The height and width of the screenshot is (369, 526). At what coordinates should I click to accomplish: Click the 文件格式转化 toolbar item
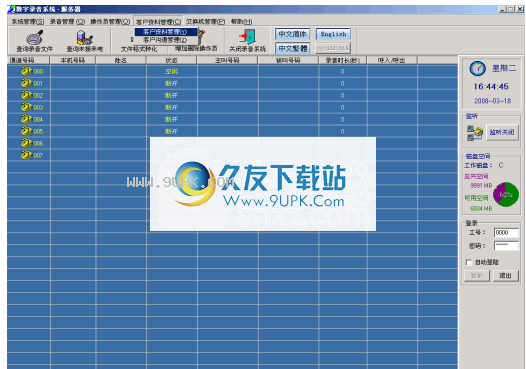pos(139,49)
